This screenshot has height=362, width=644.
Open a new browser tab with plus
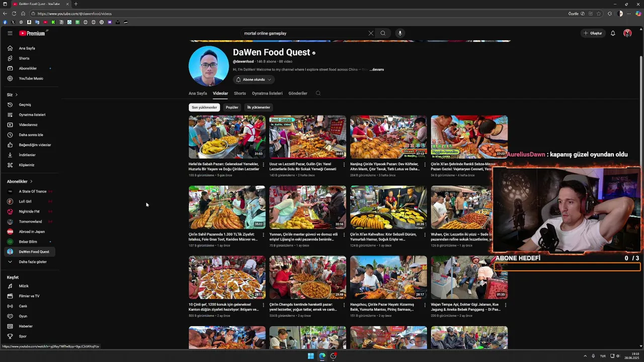point(76,4)
